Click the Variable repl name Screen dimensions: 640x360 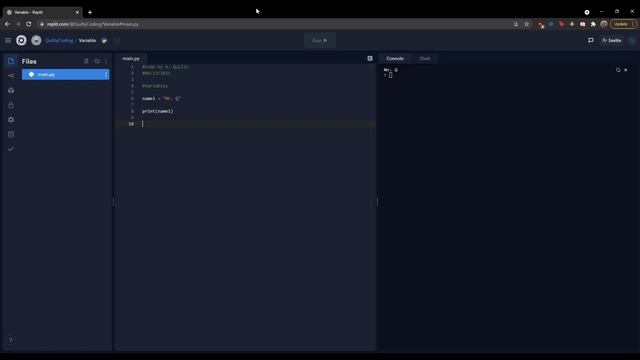coord(87,40)
